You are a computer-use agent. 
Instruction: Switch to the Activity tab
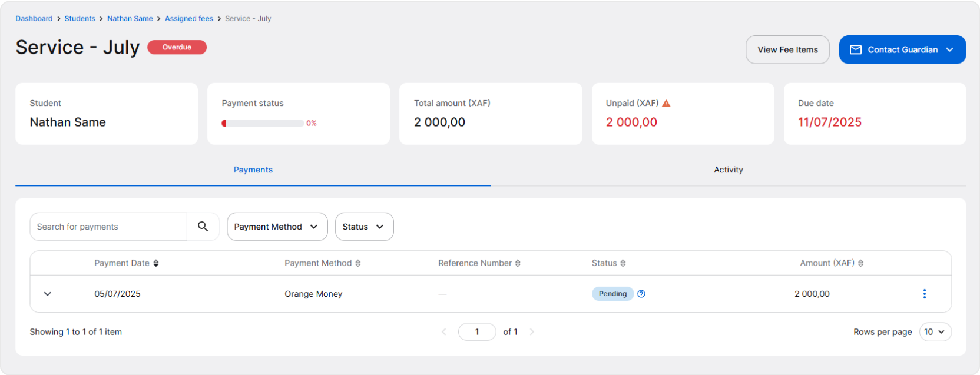tap(729, 170)
